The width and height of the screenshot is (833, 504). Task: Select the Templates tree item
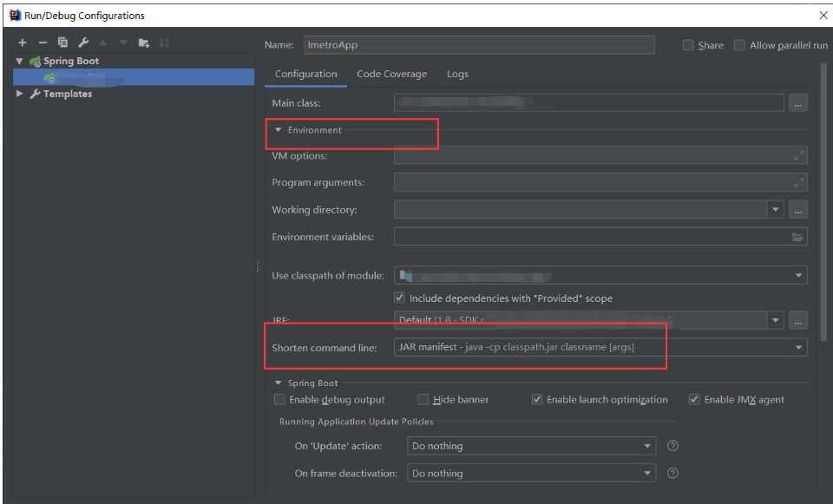[x=68, y=94]
